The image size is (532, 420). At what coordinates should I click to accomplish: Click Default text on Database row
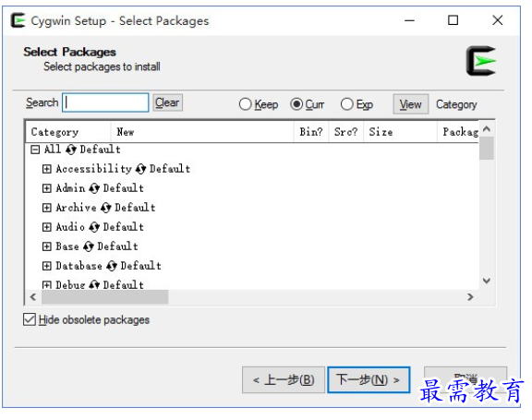point(140,266)
